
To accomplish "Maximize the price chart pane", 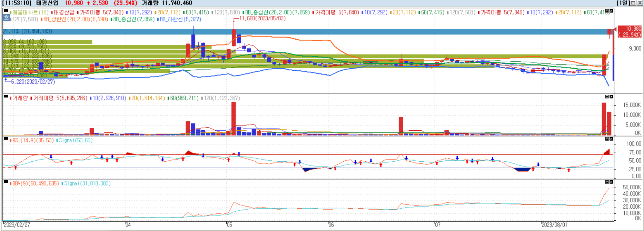I will (x=607, y=11).
